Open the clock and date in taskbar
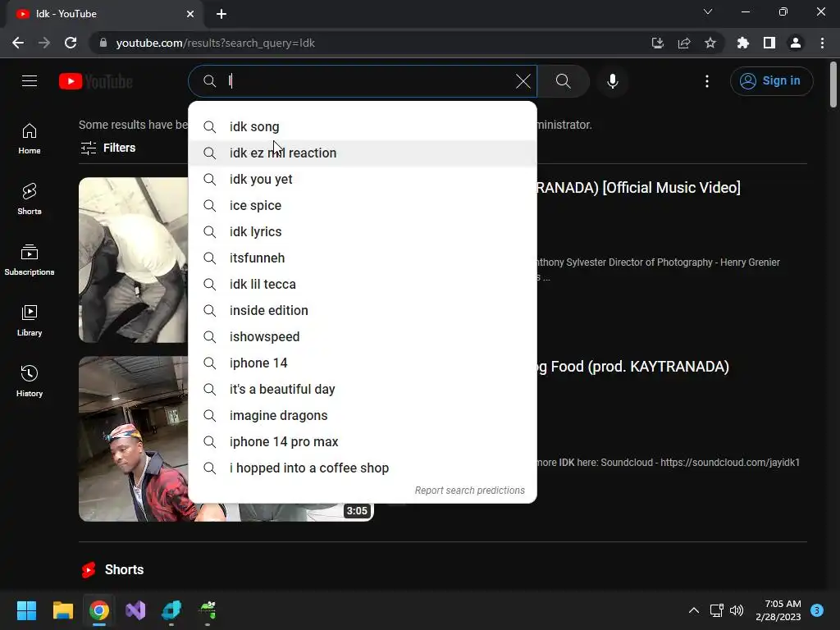Screen dimensions: 840x630 778,610
